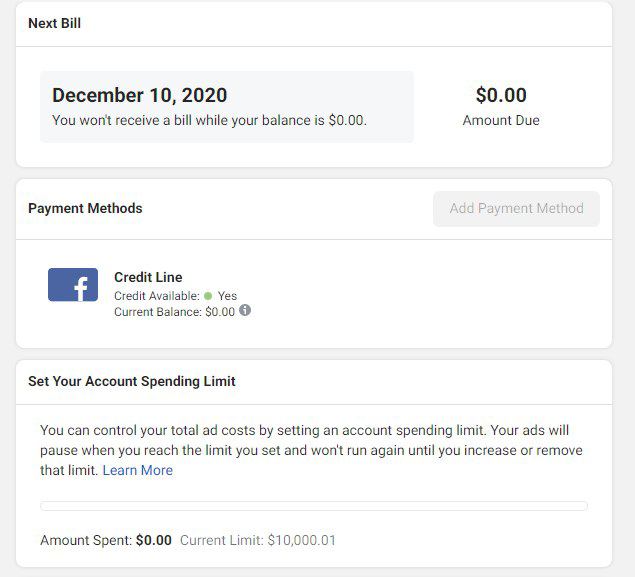Click the Current Balance: $0.00 text
Screen dimensions: 635x577
point(175,312)
